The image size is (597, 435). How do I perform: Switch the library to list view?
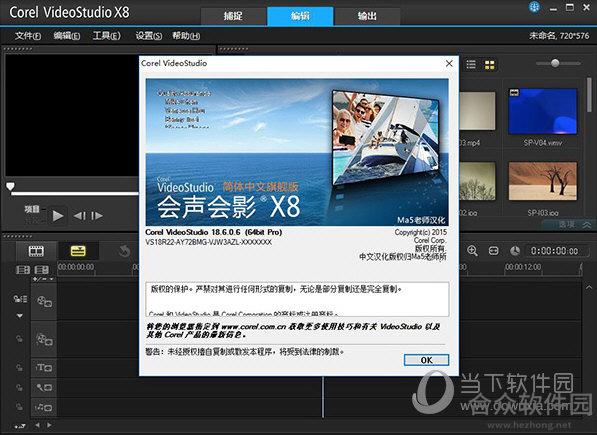[471, 64]
